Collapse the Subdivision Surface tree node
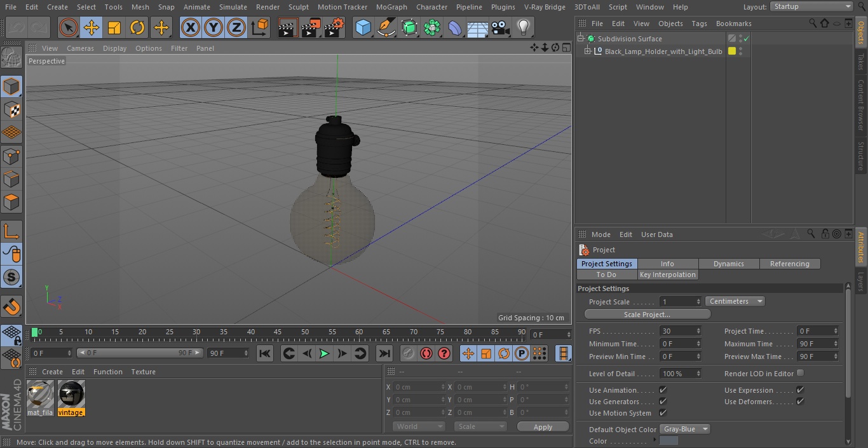This screenshot has width=868, height=448. 580,39
